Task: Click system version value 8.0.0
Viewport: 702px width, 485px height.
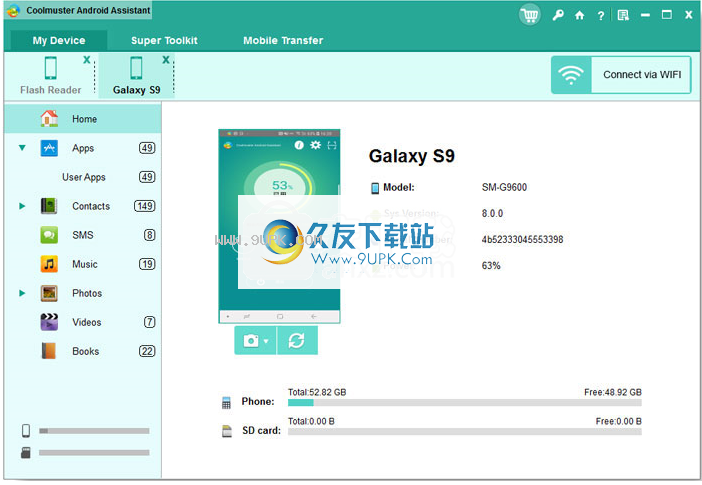Action: point(492,214)
